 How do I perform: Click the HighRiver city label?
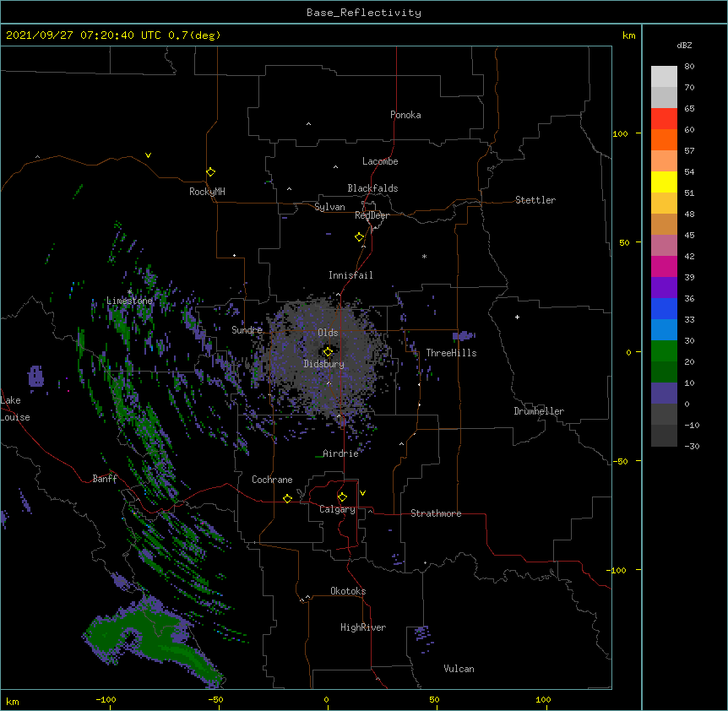pos(363,627)
